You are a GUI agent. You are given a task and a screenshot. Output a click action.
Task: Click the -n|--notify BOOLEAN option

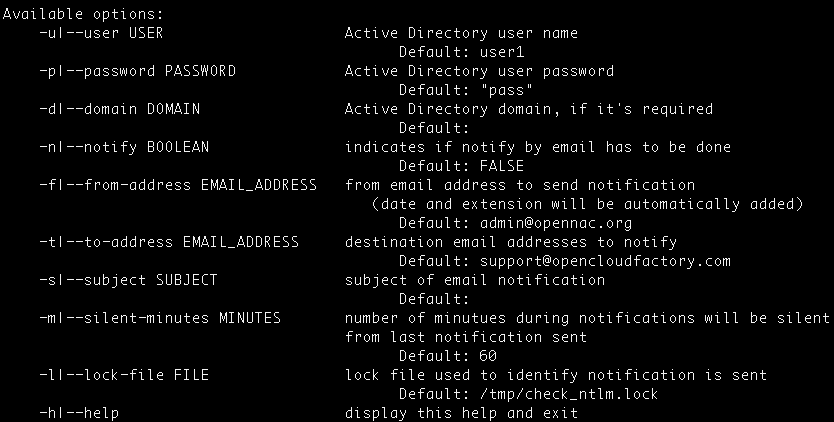pos(124,147)
